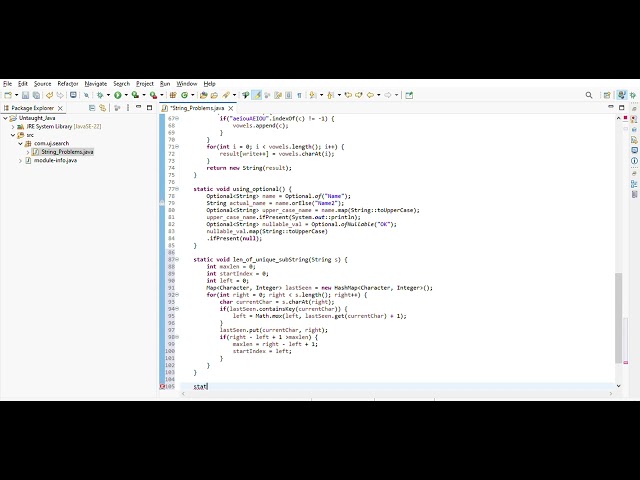Click the Search flashlight toolbar icon

tap(226, 95)
